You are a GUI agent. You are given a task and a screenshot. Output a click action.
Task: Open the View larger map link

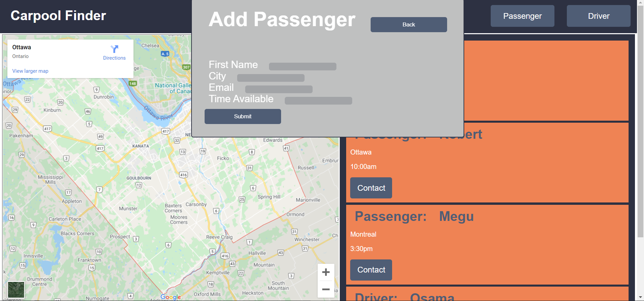[30, 71]
